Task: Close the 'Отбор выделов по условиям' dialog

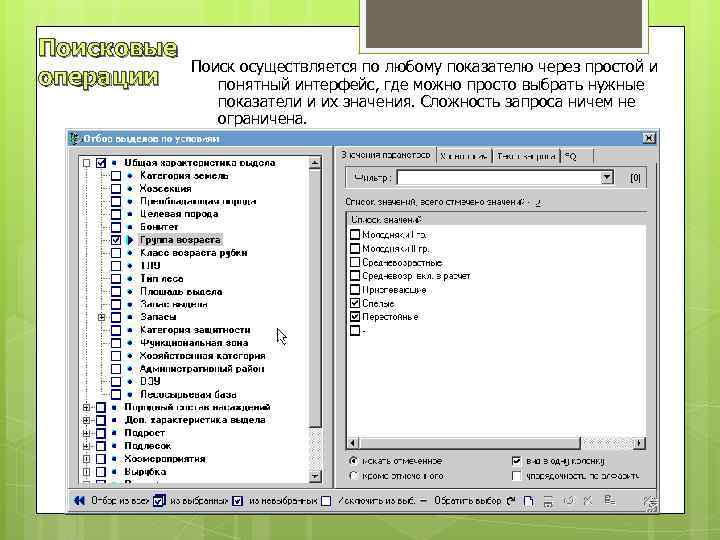Action: pyautogui.click(x=649, y=138)
